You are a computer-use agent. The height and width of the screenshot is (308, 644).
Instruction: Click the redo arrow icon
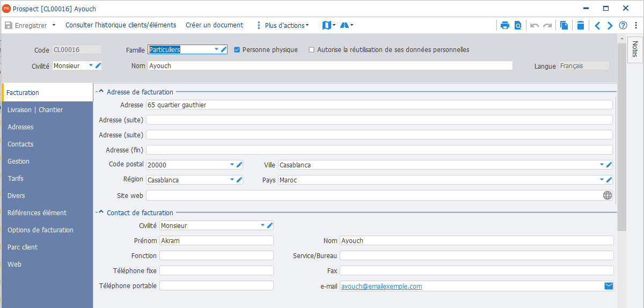coord(547,25)
